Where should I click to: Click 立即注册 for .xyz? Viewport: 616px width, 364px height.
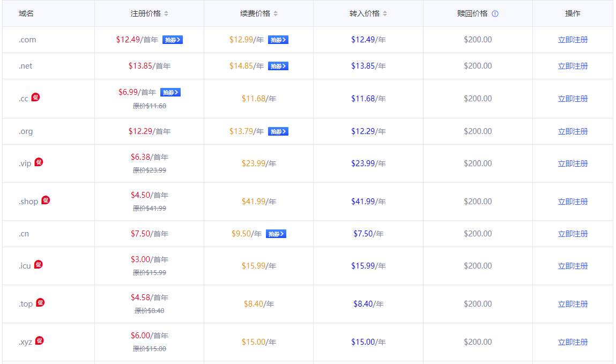click(x=573, y=342)
